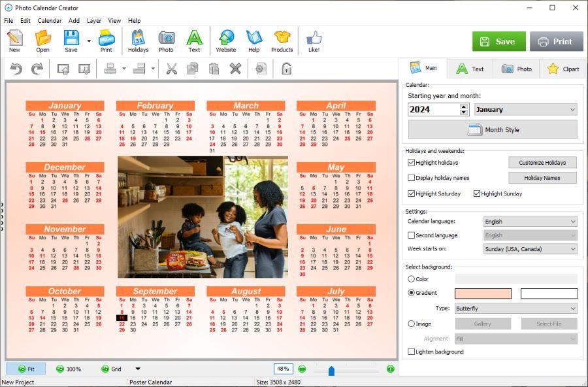Open the Holidays calendar icon

click(x=138, y=41)
